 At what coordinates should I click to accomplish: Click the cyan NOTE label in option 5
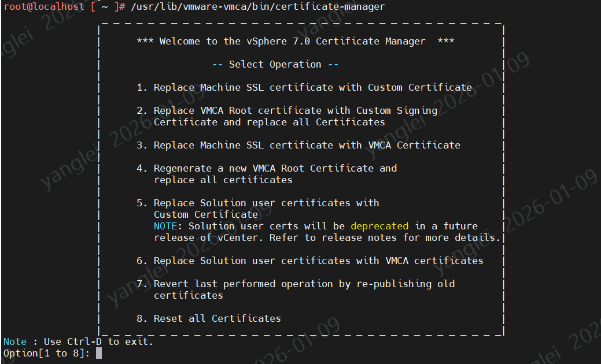click(x=165, y=226)
